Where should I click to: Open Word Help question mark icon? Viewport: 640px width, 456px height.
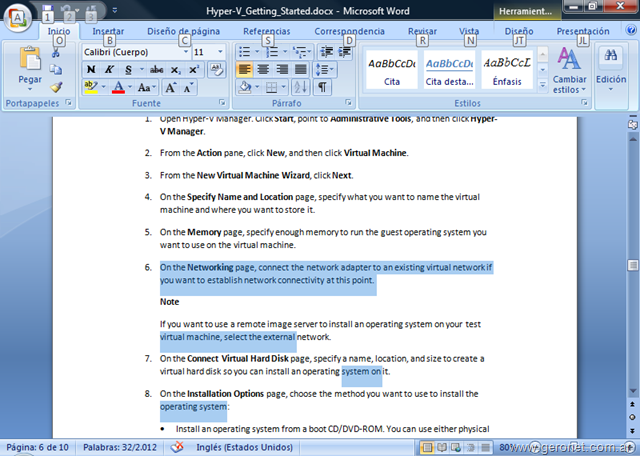click(631, 30)
